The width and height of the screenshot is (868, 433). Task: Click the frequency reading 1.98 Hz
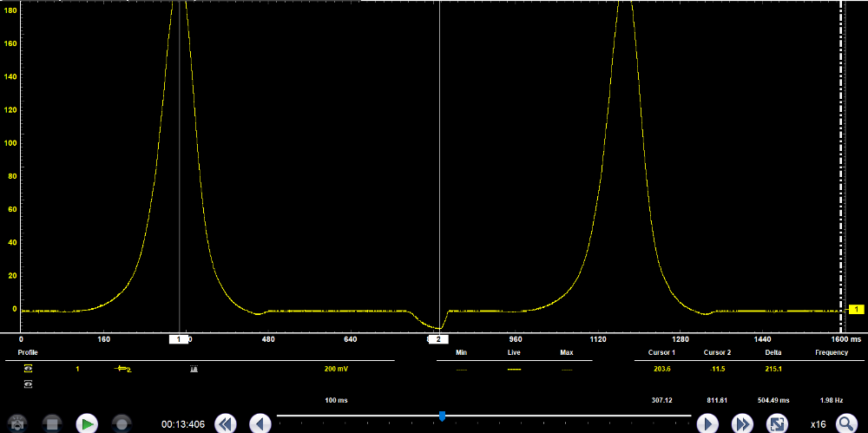click(832, 400)
